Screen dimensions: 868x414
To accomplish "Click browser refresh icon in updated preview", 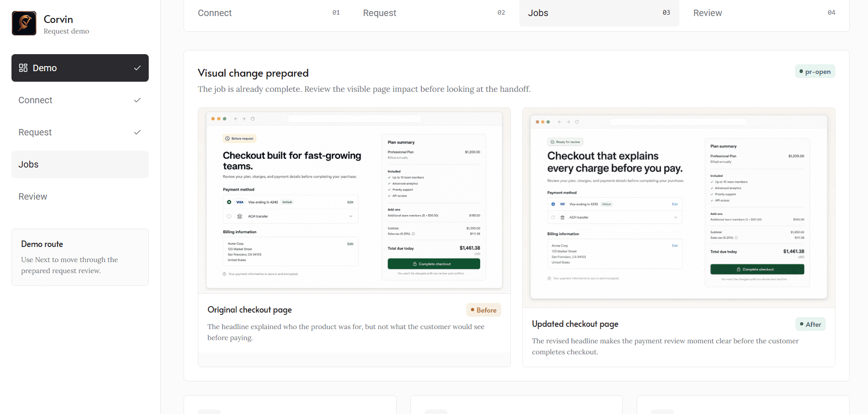I will (577, 122).
